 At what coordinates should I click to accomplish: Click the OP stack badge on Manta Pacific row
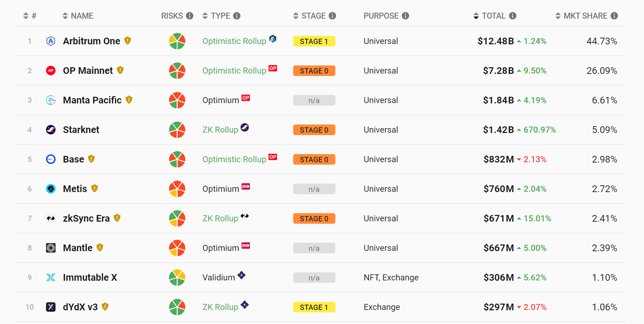click(246, 98)
